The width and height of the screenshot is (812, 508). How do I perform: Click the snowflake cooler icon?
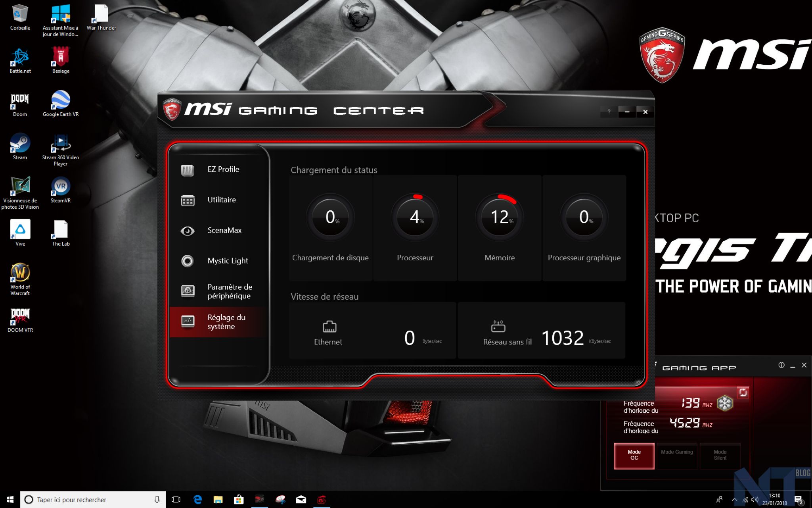725,403
